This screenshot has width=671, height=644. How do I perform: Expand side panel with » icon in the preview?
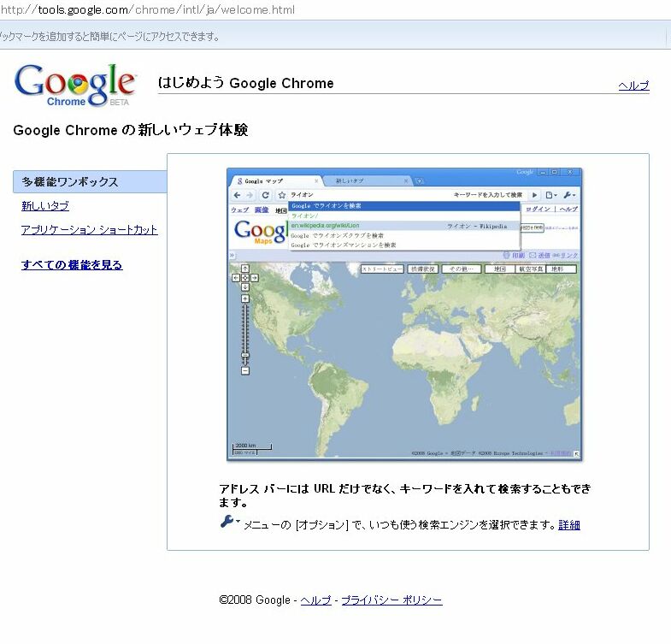pyautogui.click(x=232, y=255)
